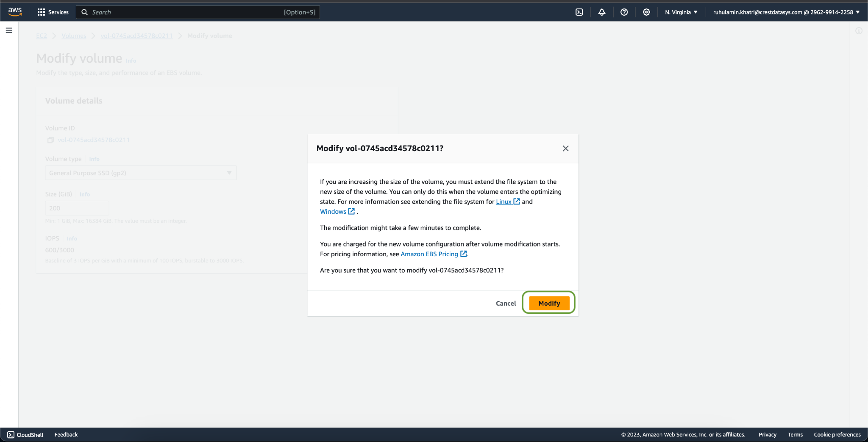This screenshot has height=442, width=868.
Task: Click the Feedback footer link
Action: (66, 435)
